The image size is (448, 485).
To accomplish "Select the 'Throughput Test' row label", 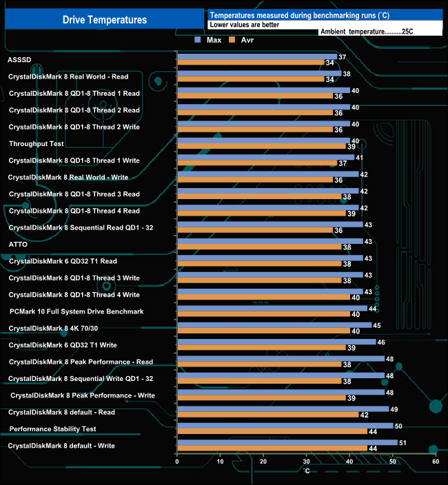I will tap(37, 144).
